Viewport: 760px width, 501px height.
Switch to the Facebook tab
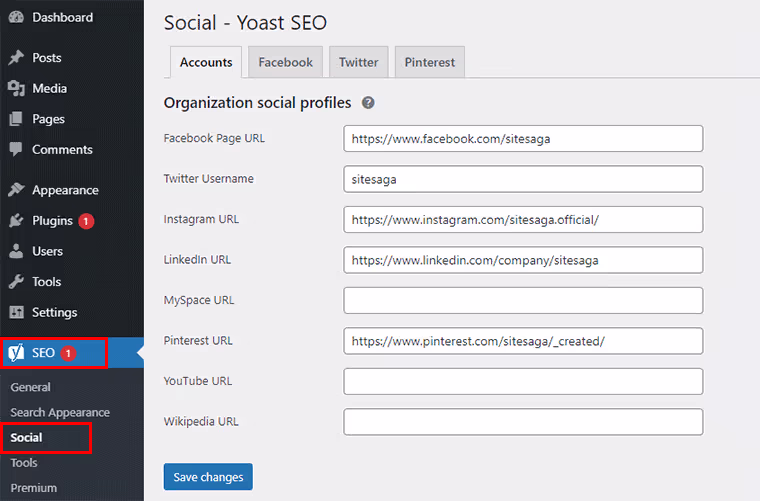[285, 62]
